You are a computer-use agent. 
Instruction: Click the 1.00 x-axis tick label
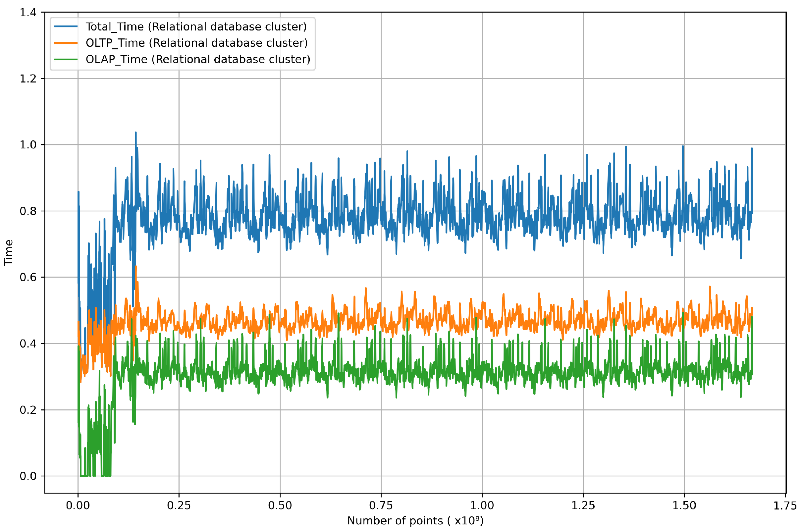click(x=482, y=506)
